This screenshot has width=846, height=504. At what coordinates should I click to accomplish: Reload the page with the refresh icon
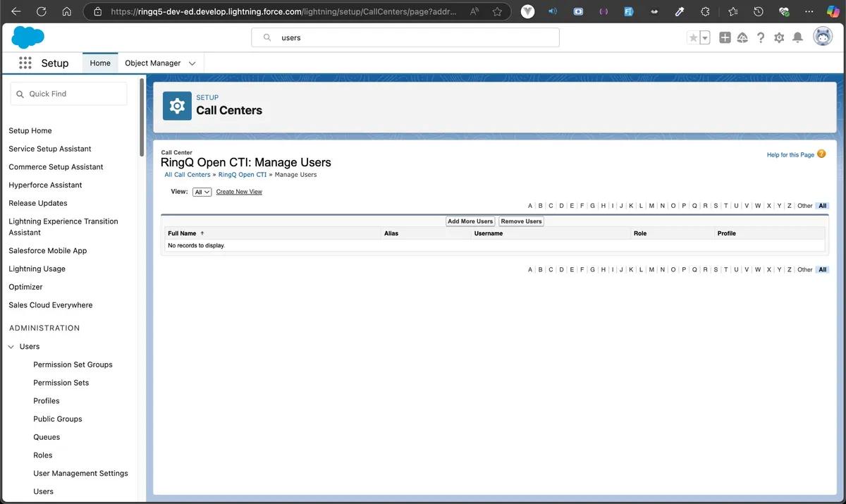pyautogui.click(x=41, y=11)
